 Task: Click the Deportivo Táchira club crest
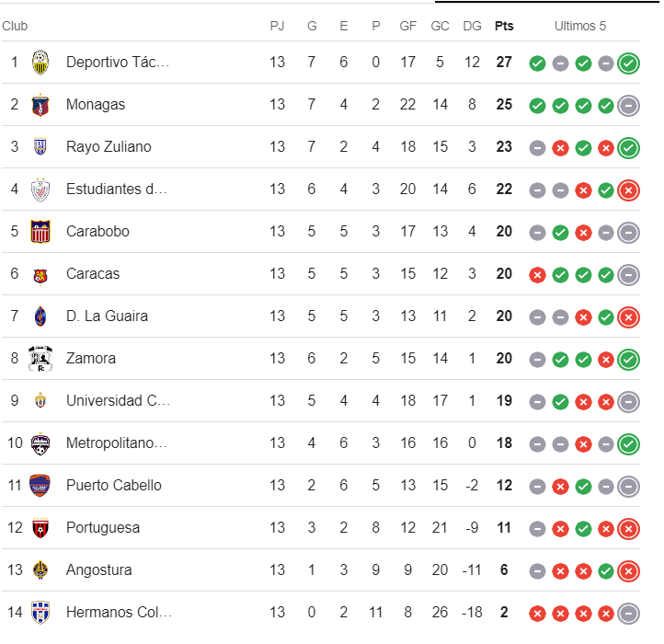40,63
